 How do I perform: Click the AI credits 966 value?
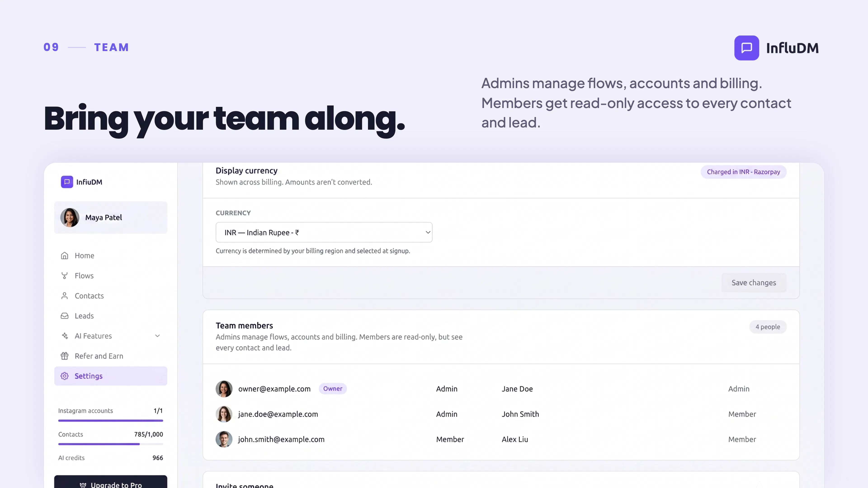click(x=157, y=458)
